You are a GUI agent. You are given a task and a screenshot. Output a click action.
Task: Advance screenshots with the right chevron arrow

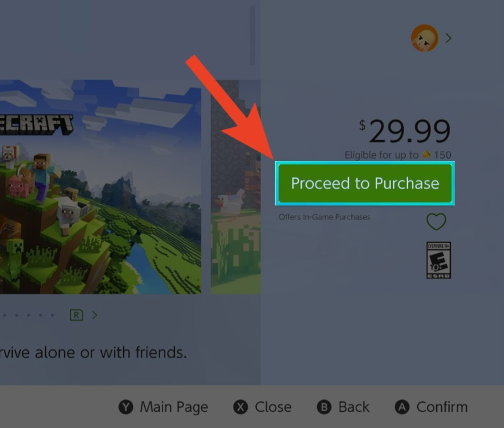[95, 315]
